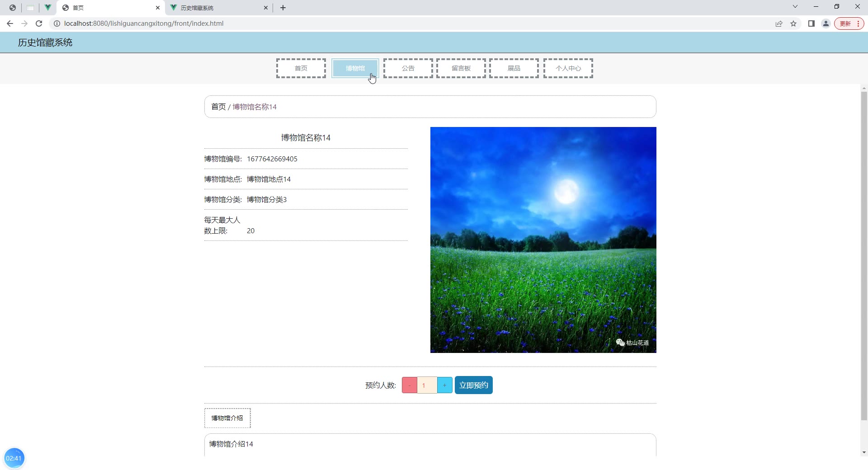Screen dimensions: 868x470
Task: Click the address bar URL field
Action: (407, 23)
